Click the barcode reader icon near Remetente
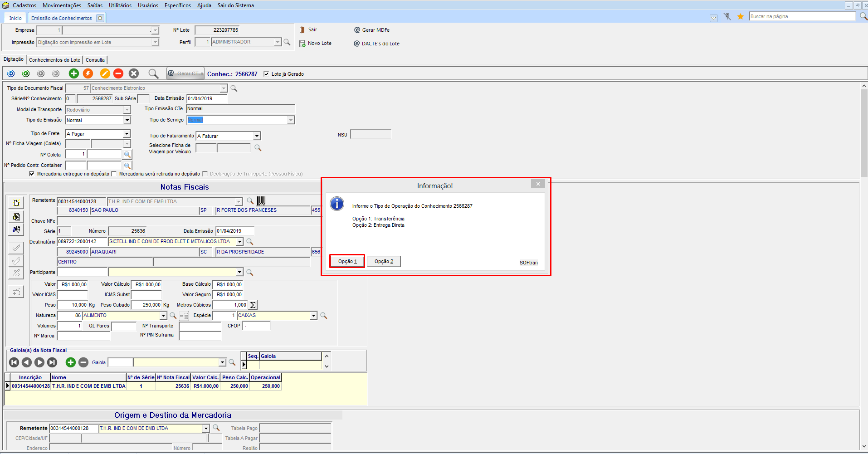868x454 pixels. point(261,201)
